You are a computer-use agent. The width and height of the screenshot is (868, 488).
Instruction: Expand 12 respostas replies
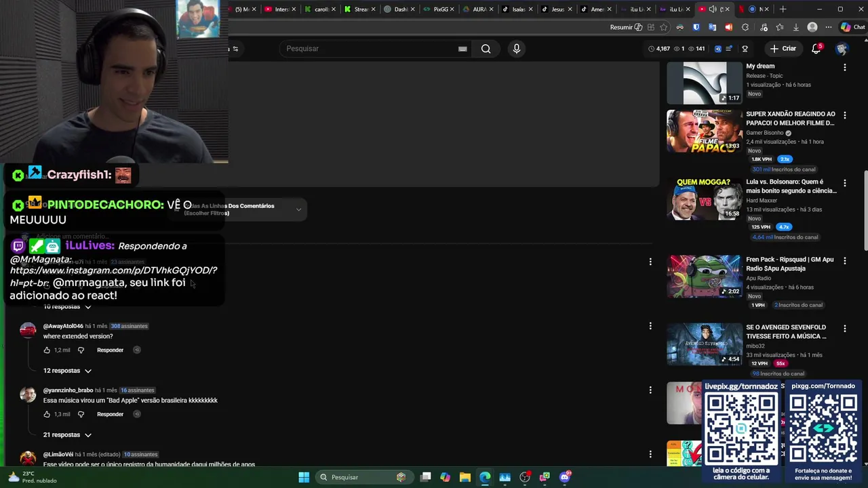(x=67, y=371)
